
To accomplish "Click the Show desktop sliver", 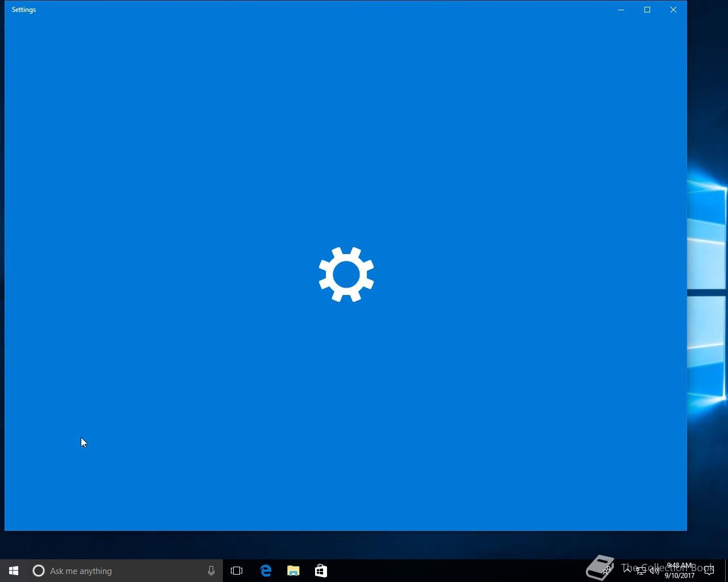I will 726,571.
